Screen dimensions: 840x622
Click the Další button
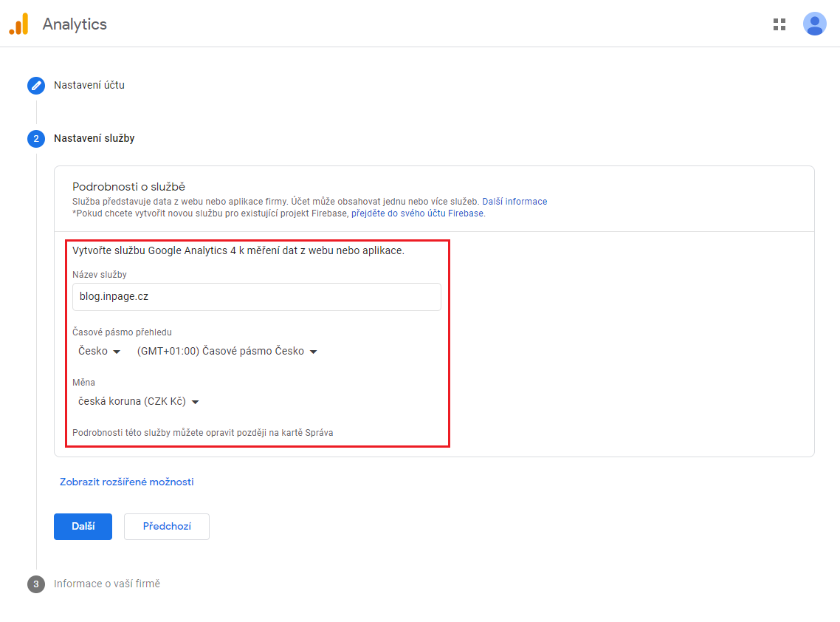click(83, 527)
